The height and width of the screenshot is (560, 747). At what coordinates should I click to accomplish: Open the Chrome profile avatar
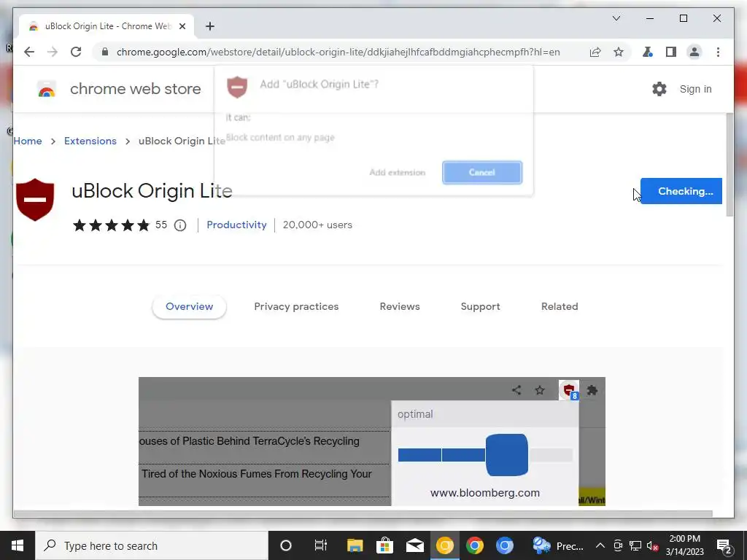click(694, 52)
